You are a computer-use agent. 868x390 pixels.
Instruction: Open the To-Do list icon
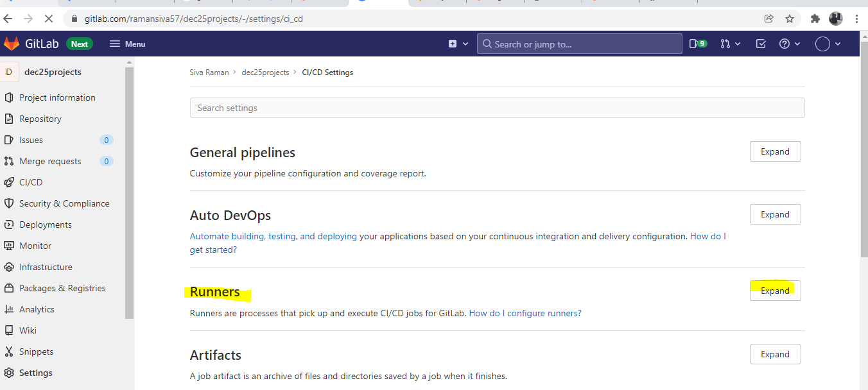point(761,44)
